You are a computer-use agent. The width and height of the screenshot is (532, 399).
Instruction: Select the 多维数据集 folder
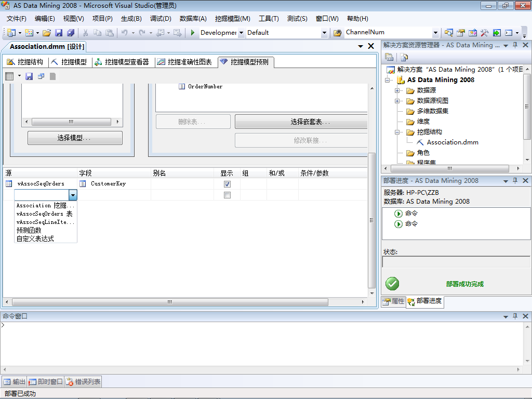coord(433,111)
